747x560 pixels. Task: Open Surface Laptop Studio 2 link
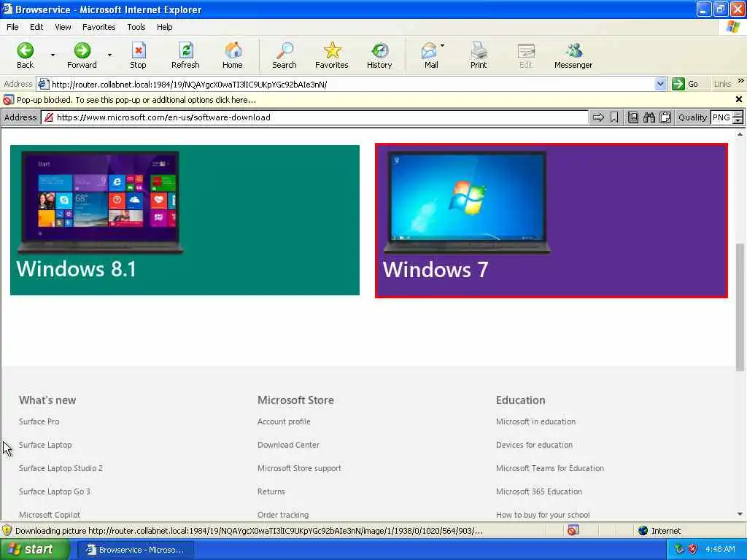coord(61,468)
